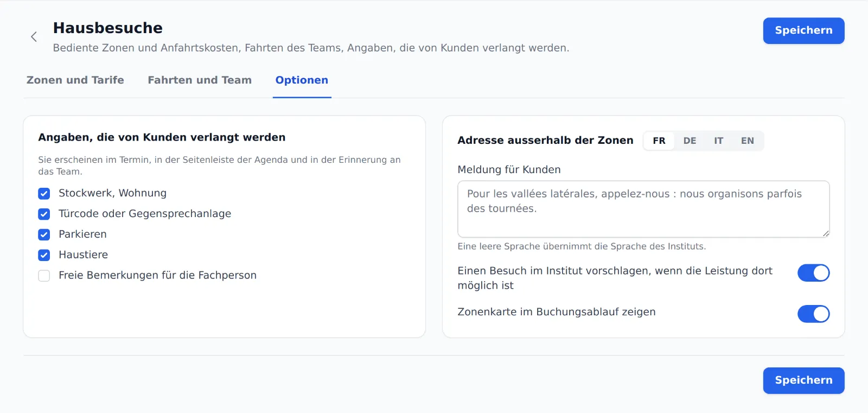
Task: Toggle the Parkieren checkbox
Action: pos(44,234)
